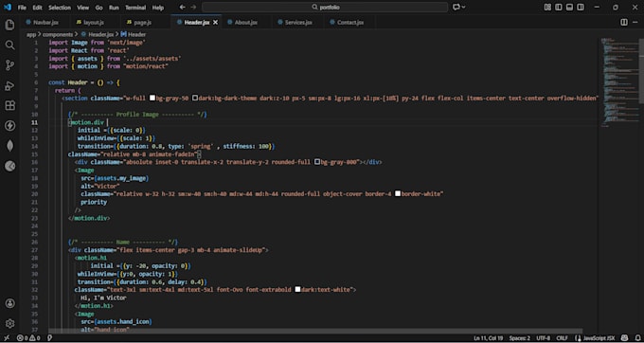Show the errors and warnings count
644x343 pixels.
pyautogui.click(x=28, y=337)
